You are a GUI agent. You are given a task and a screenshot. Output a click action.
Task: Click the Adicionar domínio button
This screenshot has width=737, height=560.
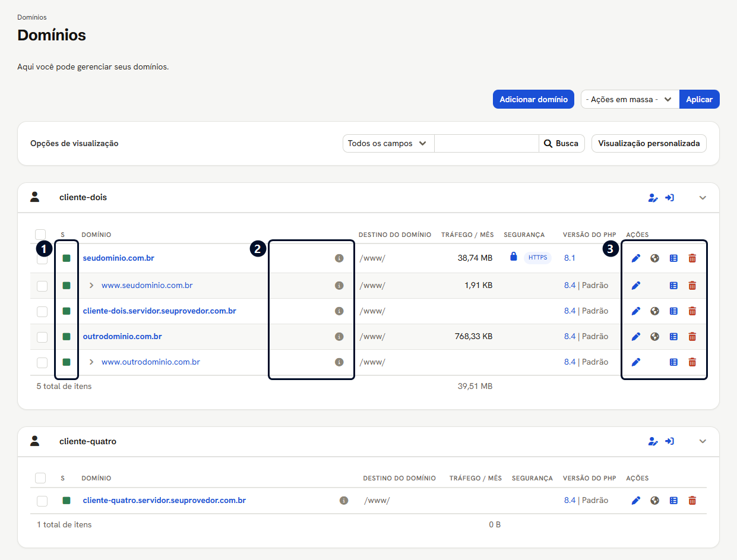point(533,100)
